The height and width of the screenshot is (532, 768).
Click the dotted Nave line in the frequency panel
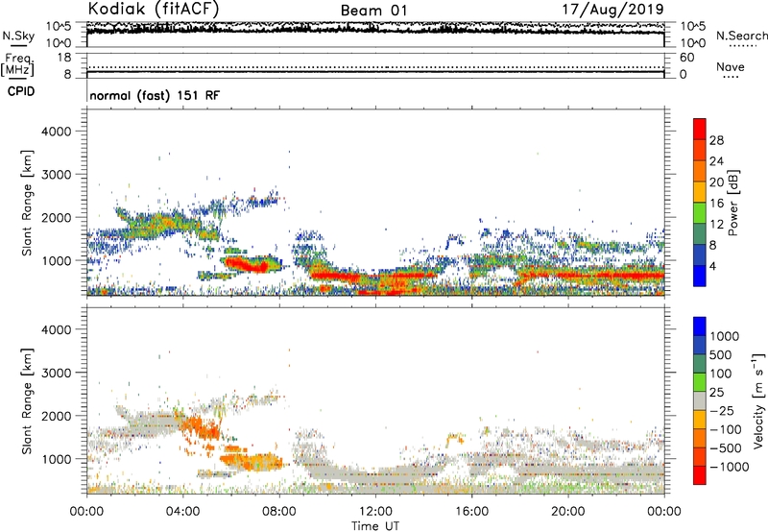pos(375,67)
